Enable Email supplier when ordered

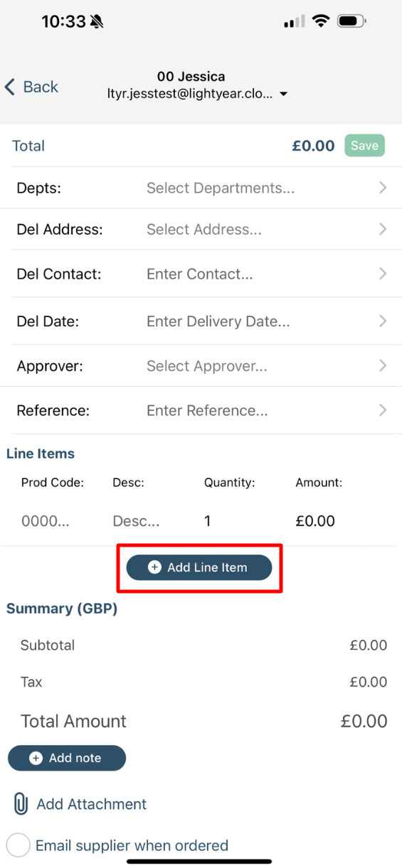pyautogui.click(x=18, y=845)
